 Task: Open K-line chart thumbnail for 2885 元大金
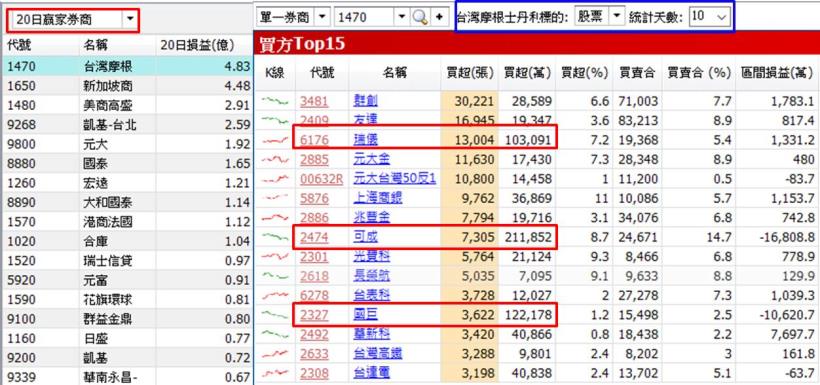point(275,159)
